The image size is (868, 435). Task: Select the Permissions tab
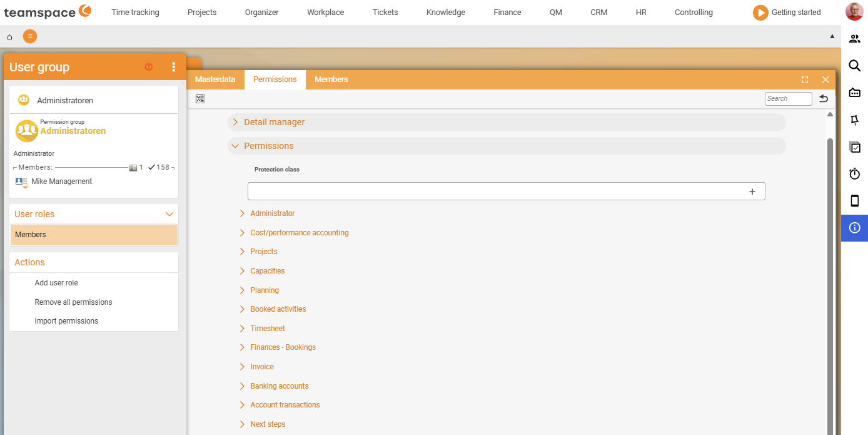(275, 79)
